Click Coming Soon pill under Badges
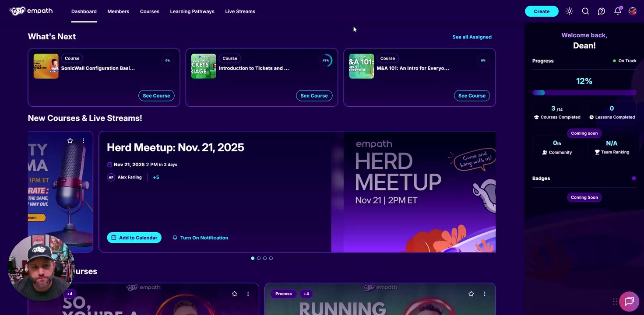The width and height of the screenshot is (644, 315). [584, 197]
